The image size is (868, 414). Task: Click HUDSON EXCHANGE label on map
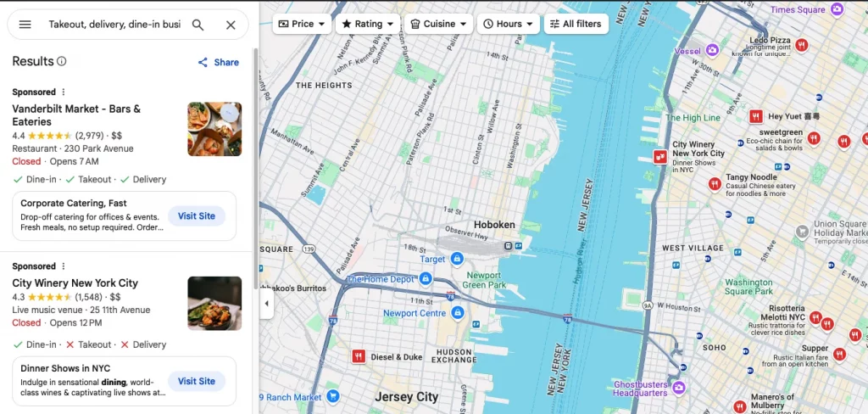coord(454,355)
